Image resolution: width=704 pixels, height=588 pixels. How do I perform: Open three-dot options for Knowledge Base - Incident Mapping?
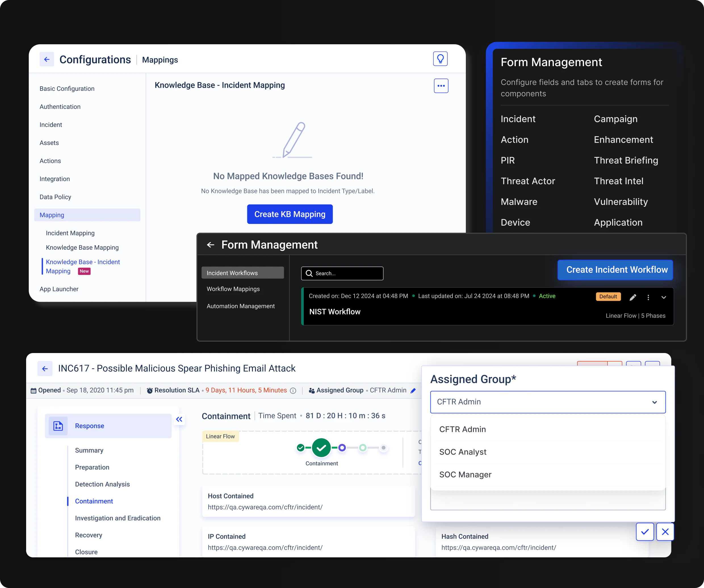pyautogui.click(x=441, y=86)
